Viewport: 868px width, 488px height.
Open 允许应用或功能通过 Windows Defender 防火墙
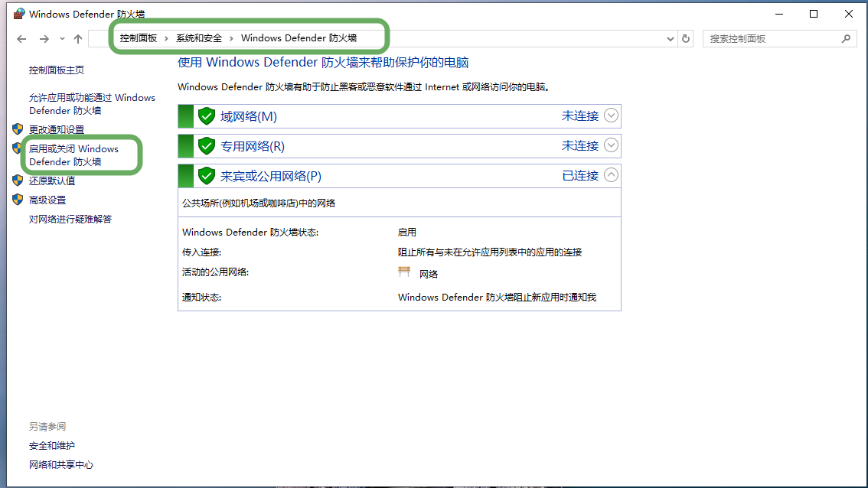pos(92,104)
